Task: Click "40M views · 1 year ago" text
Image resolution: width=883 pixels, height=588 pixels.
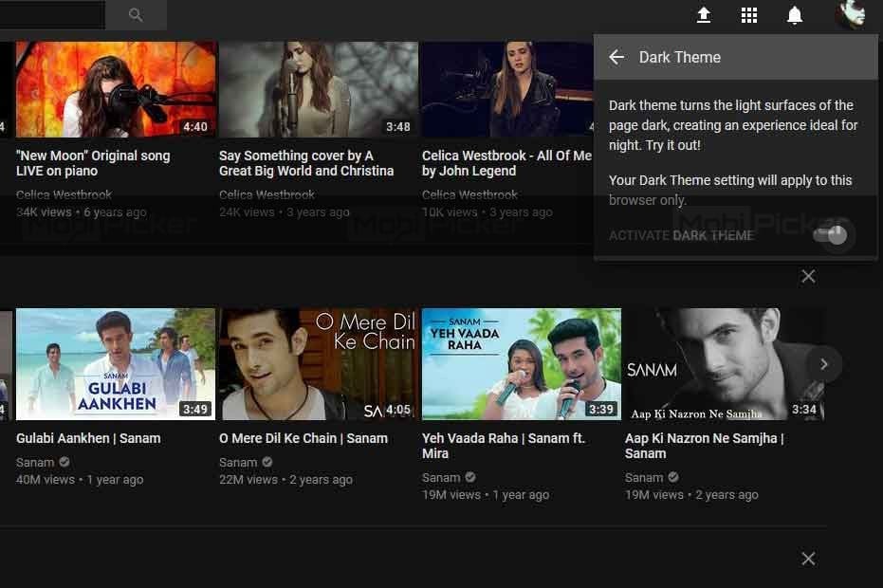Action: (x=80, y=480)
